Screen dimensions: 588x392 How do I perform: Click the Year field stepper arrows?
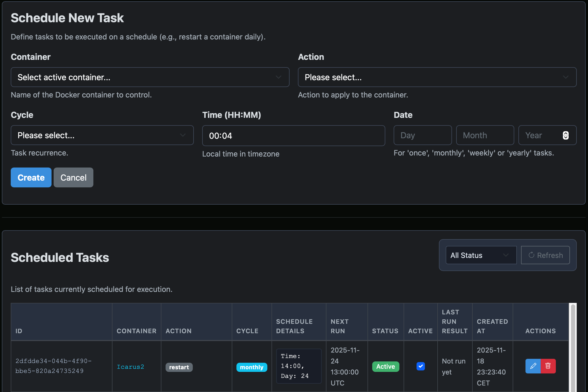tap(566, 135)
